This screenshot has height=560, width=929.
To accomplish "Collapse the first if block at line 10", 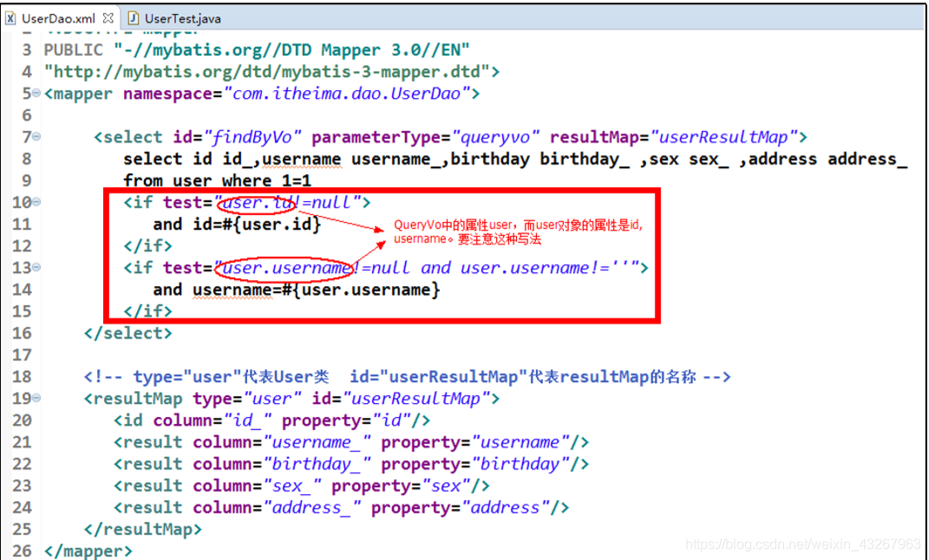I will click(x=36, y=202).
